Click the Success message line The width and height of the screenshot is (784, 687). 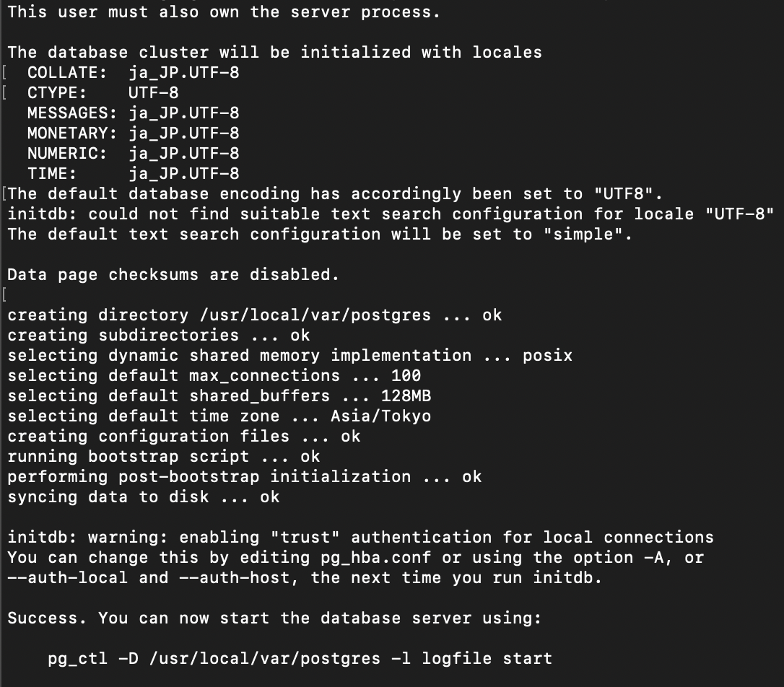274,618
